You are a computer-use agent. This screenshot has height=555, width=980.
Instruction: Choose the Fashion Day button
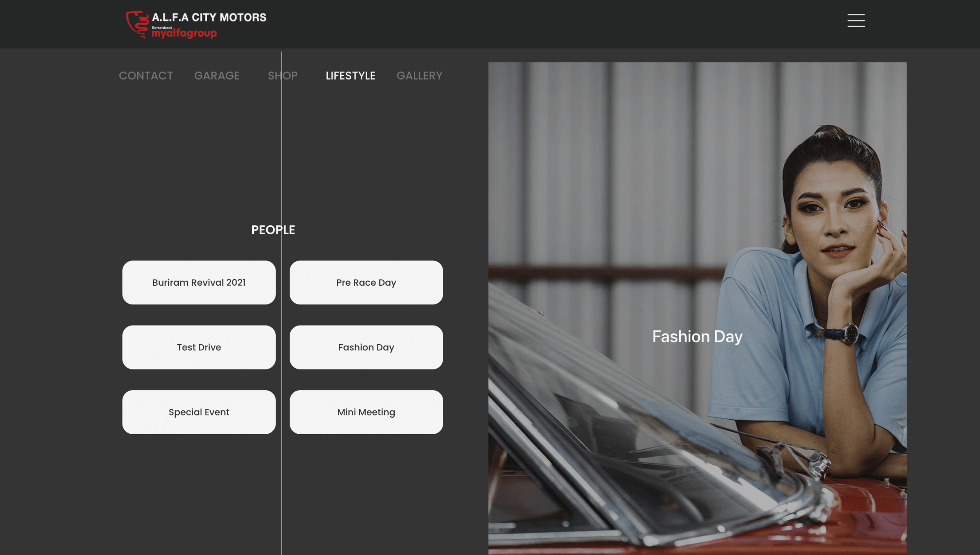point(366,347)
